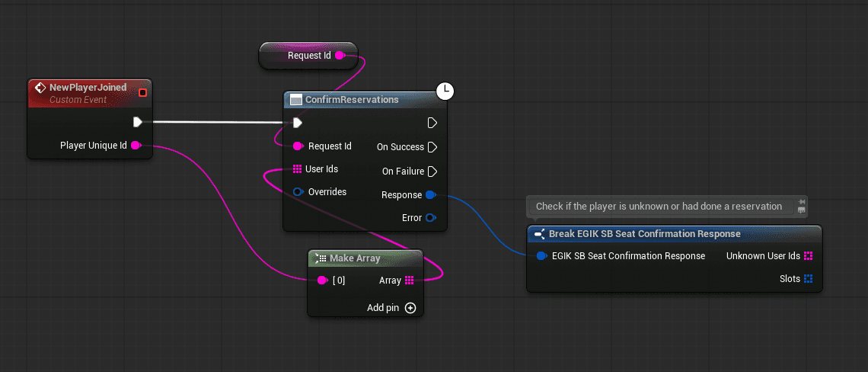Select the Break EGIK SB Seat Confirmation Response title
Screen dimensions: 868x372
coord(644,234)
